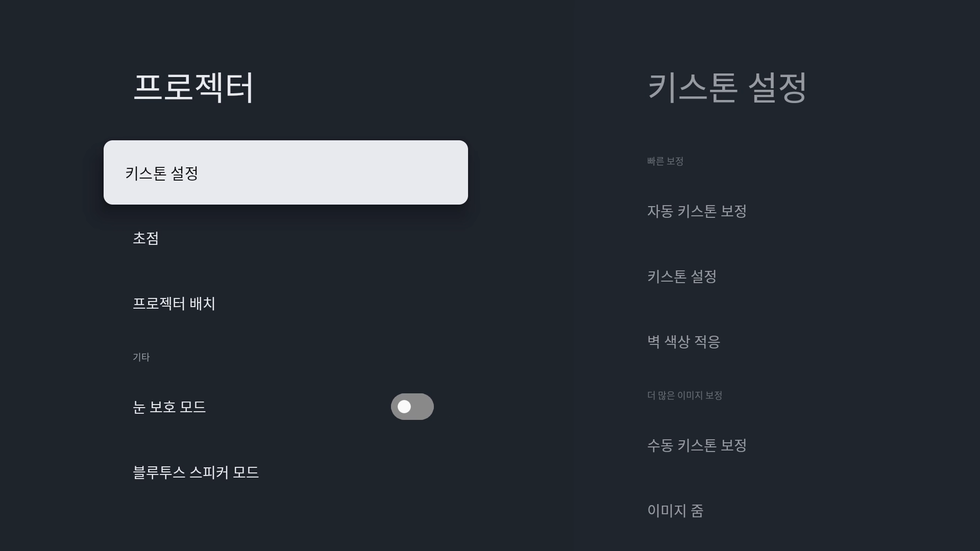Open the 초점 menu item

coord(146,238)
